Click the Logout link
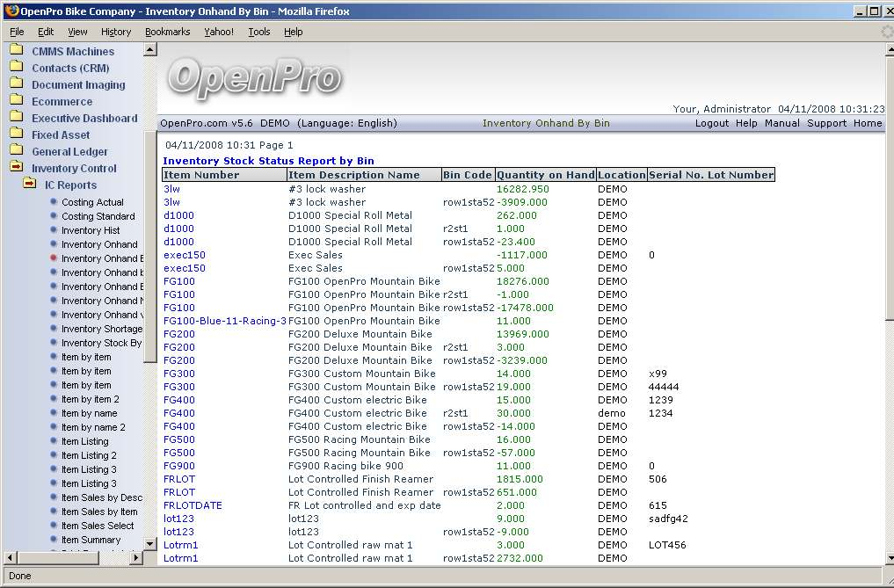This screenshot has width=894, height=588. pyautogui.click(x=711, y=123)
